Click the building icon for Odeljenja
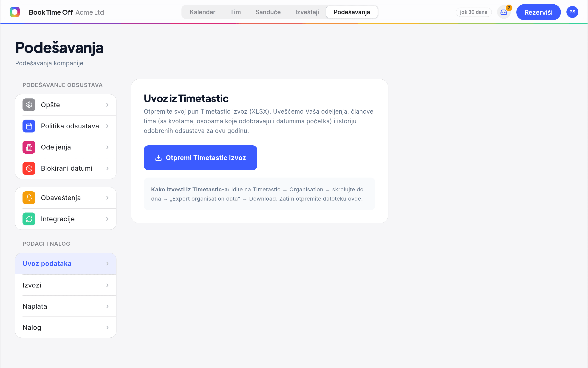This screenshot has width=588, height=368. pos(29,147)
